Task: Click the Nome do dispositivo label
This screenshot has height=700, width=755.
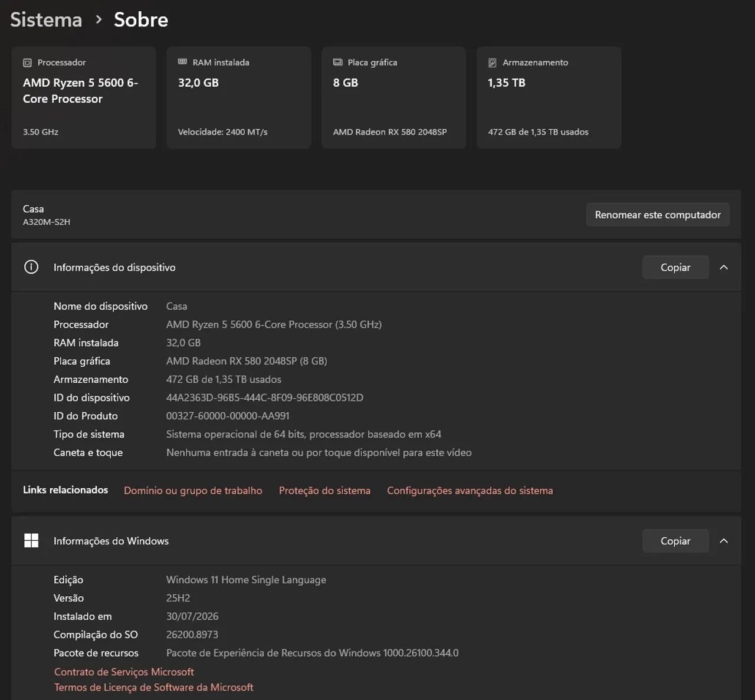Action: pyautogui.click(x=101, y=306)
